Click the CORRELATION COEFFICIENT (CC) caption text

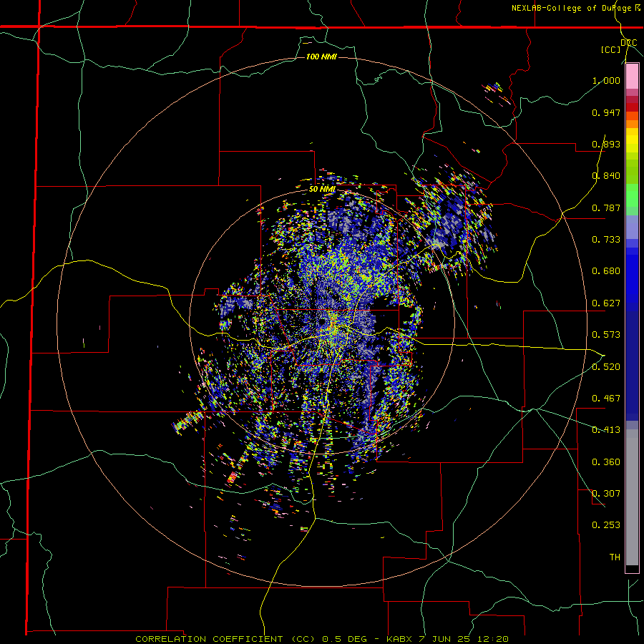pyautogui.click(x=225, y=639)
